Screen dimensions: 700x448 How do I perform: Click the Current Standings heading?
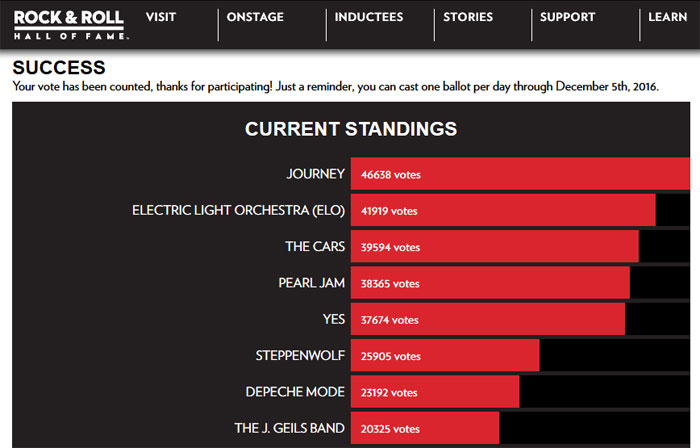click(x=351, y=129)
